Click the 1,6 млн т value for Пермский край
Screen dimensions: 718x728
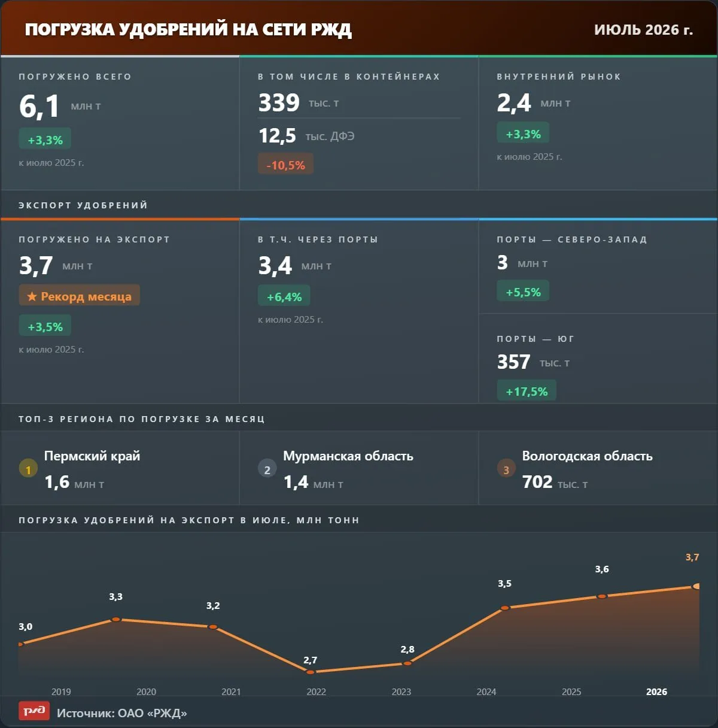point(74,482)
